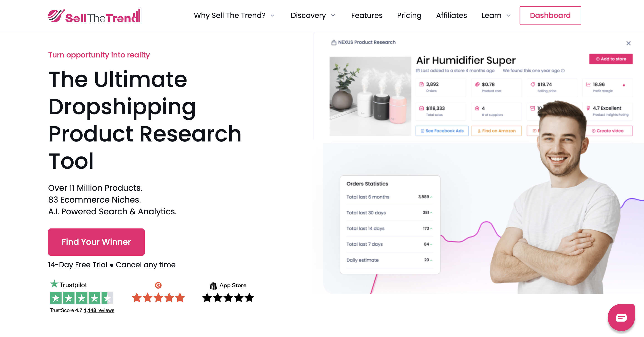The width and height of the screenshot is (644, 337).
Task: Click the Selling price tag icon
Action: pos(533,84)
